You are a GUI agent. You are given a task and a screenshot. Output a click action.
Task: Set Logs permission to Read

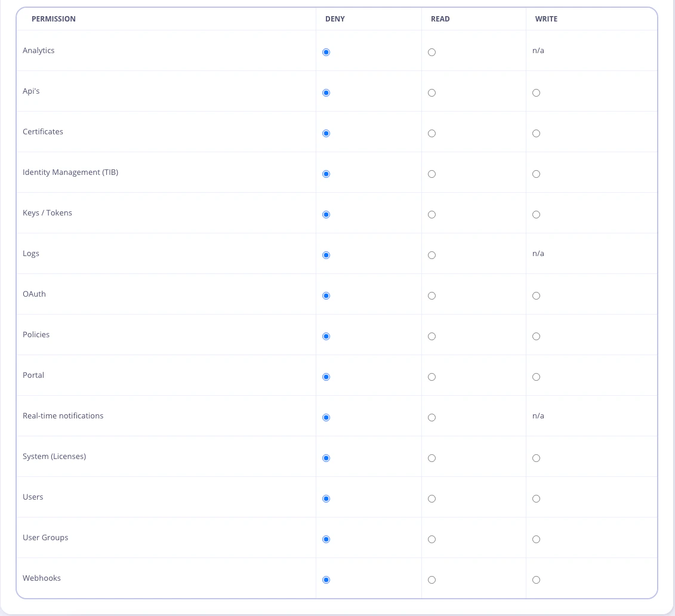(431, 255)
